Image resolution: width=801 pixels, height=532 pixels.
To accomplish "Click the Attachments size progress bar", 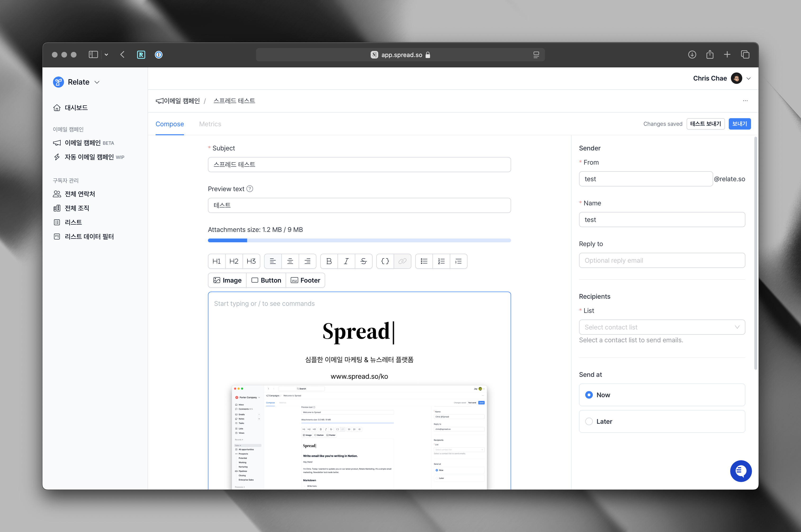I will click(359, 241).
